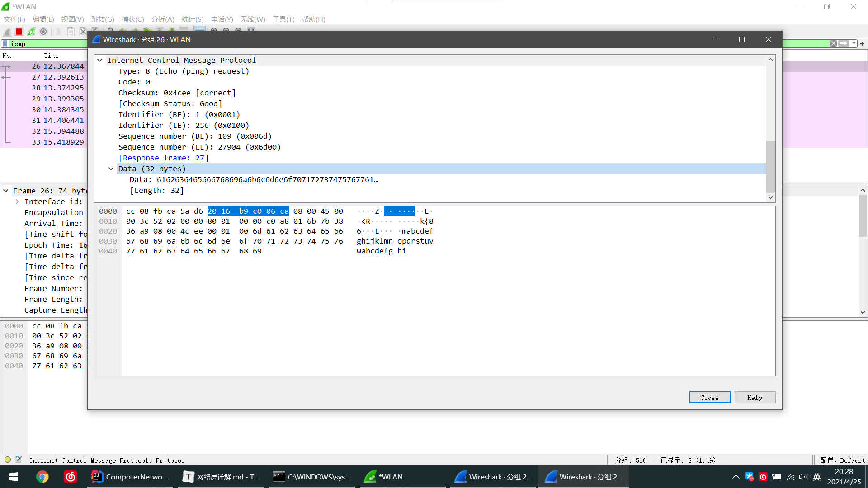The image size is (868, 488).
Task: Open the 文件(F) menu
Action: click(14, 19)
